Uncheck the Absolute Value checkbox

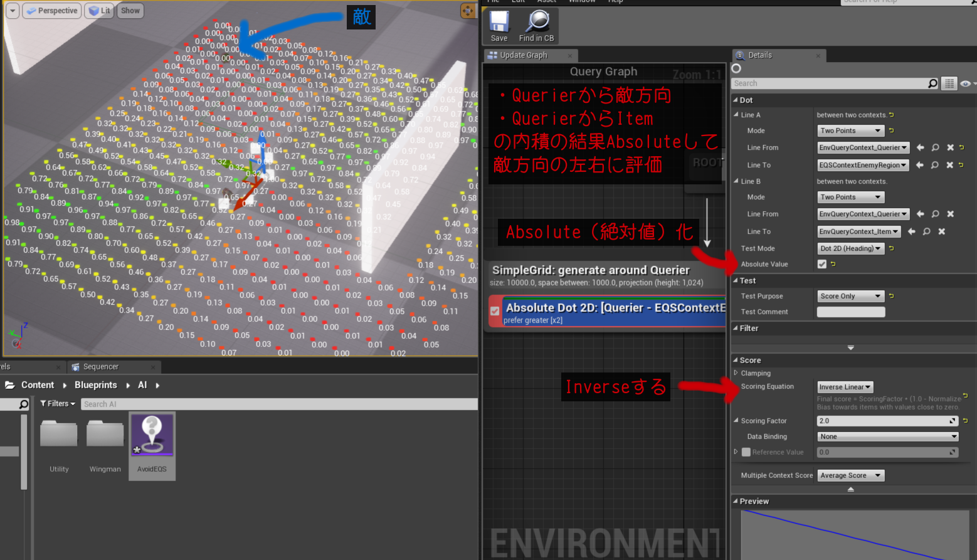click(821, 264)
